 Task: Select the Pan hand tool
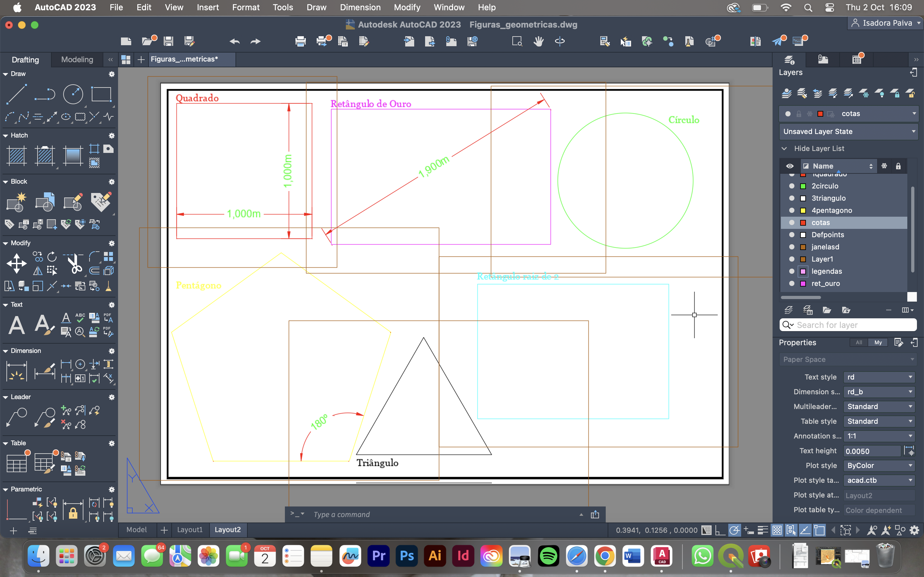[538, 41]
